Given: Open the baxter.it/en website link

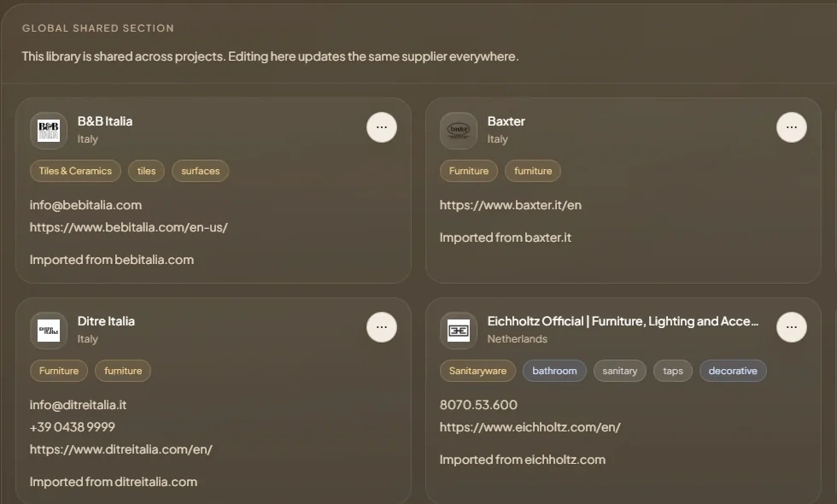Looking at the screenshot, I should pos(511,205).
